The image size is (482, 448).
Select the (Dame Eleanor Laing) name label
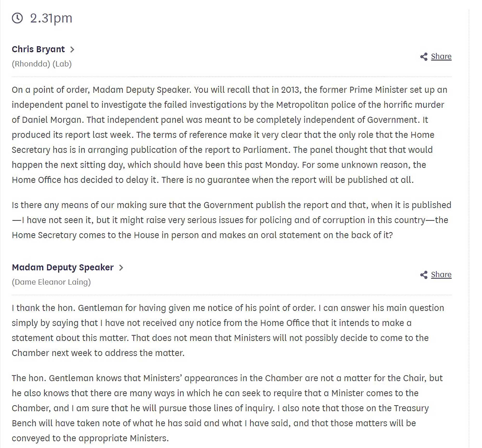[51, 282]
